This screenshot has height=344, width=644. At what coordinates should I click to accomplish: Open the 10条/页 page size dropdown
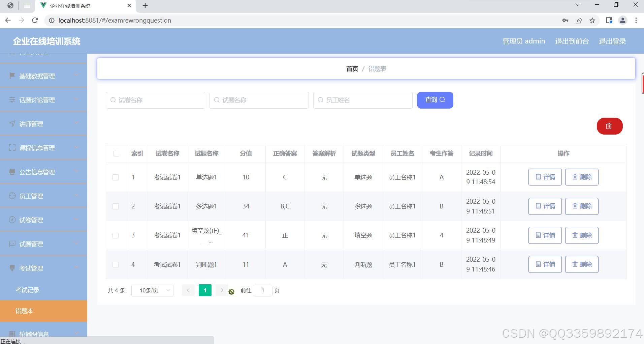[x=152, y=290]
